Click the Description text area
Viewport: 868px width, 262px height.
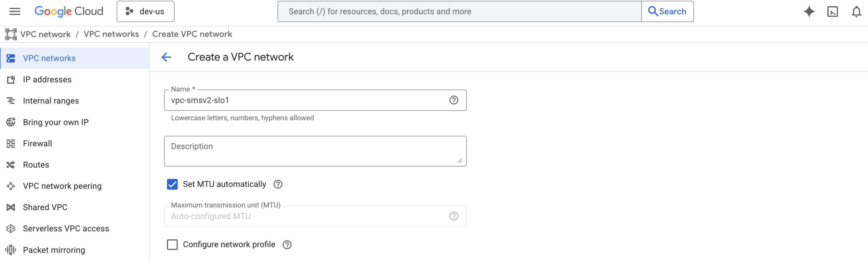click(x=315, y=151)
